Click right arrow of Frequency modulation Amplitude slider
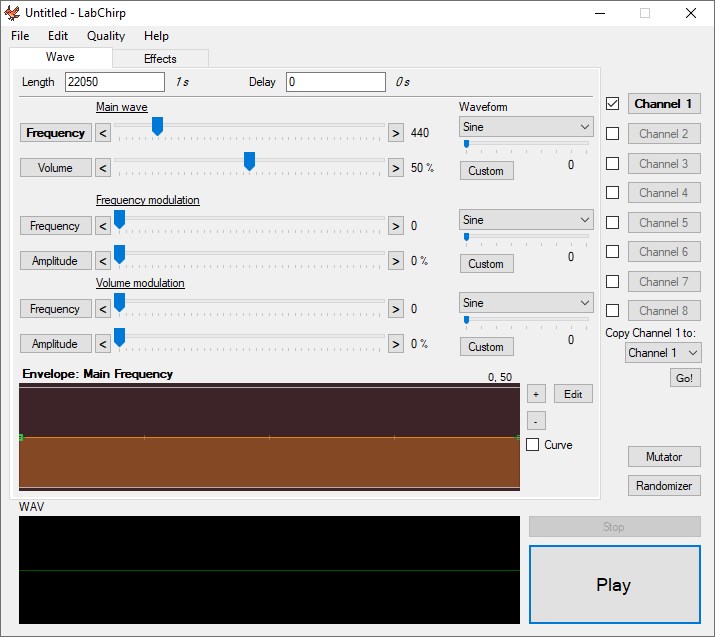The height and width of the screenshot is (637, 715). pos(396,261)
